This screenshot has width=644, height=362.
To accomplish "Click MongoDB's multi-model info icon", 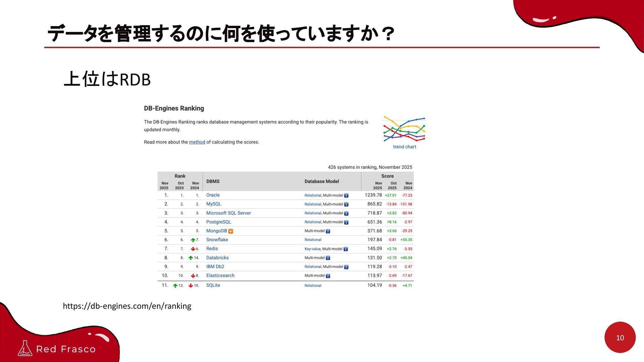I will pyautogui.click(x=328, y=231).
